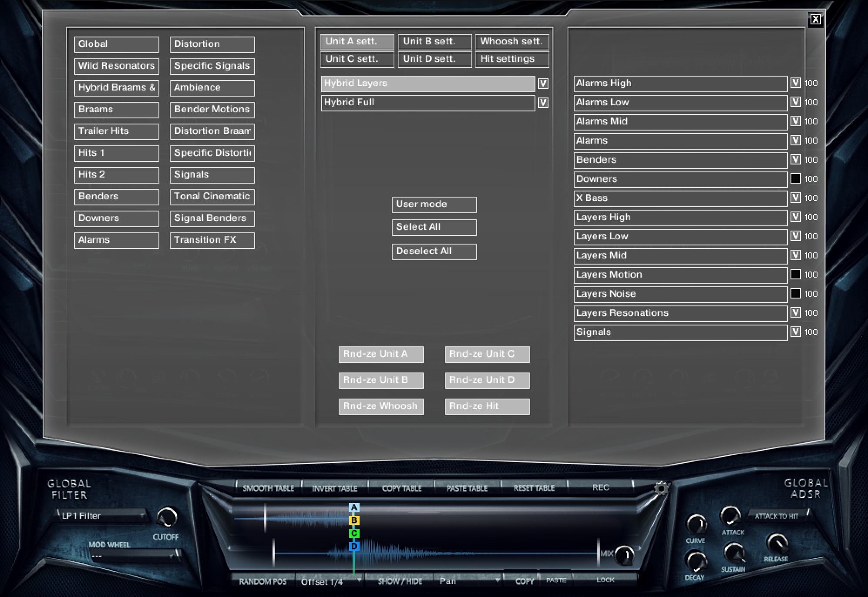Switch to the Unit B sett. tab
The height and width of the screenshot is (597, 868).
pos(434,42)
